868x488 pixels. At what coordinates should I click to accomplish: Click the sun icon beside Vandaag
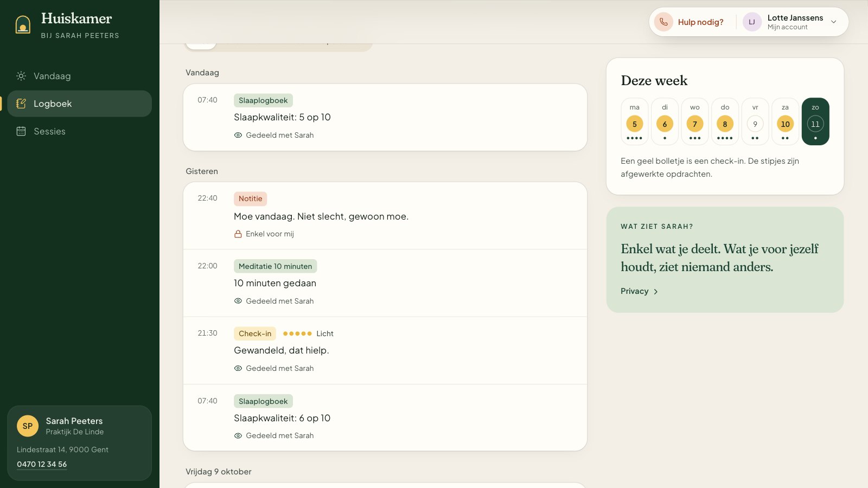21,76
